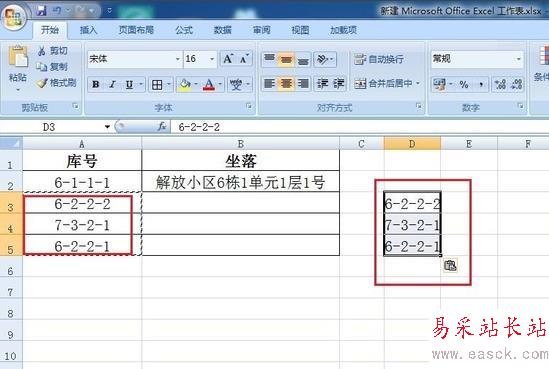Apply red font color A

[x=209, y=84]
